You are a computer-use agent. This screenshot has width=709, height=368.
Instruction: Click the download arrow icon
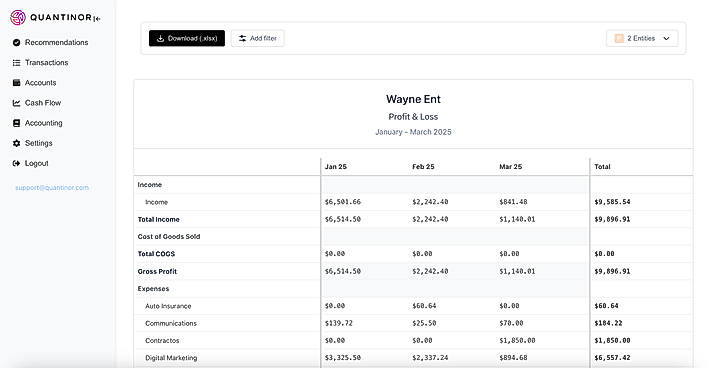point(160,38)
